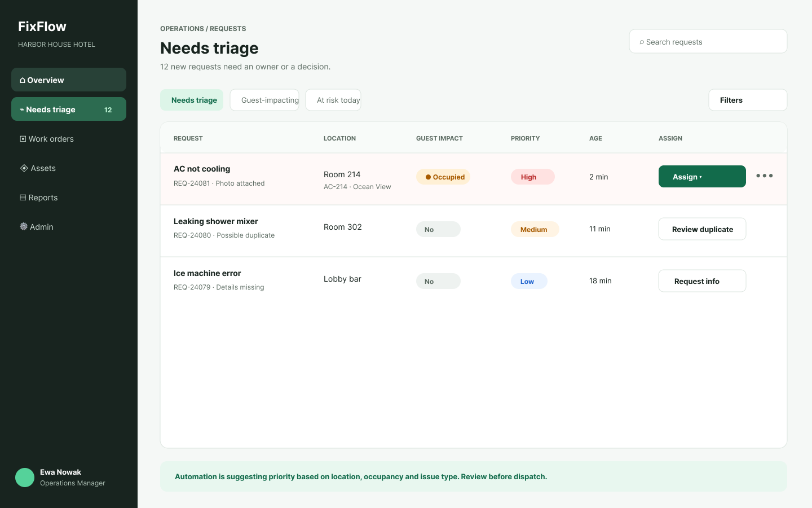
Task: Click the Low priority badge
Action: point(529,281)
